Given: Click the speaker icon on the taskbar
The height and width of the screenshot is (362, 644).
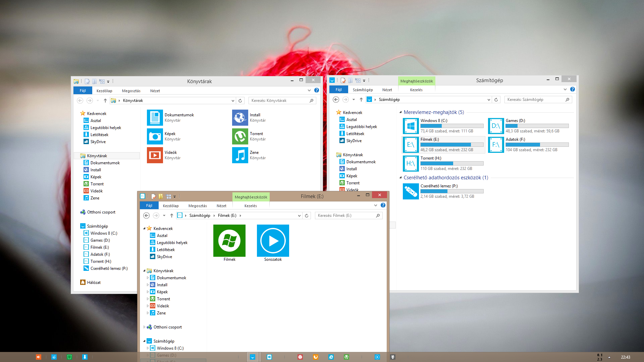Looking at the screenshot, I should point(39,357).
